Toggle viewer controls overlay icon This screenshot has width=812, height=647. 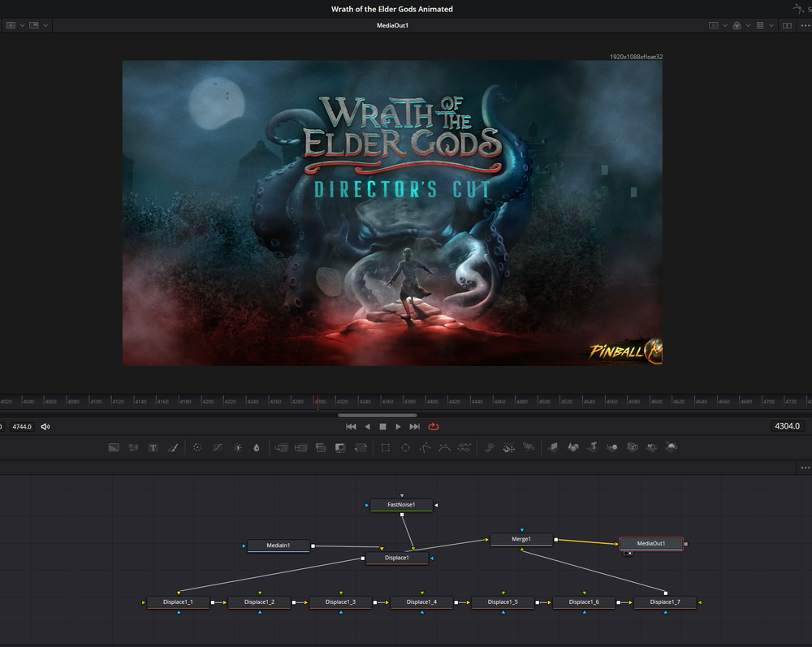coord(714,25)
